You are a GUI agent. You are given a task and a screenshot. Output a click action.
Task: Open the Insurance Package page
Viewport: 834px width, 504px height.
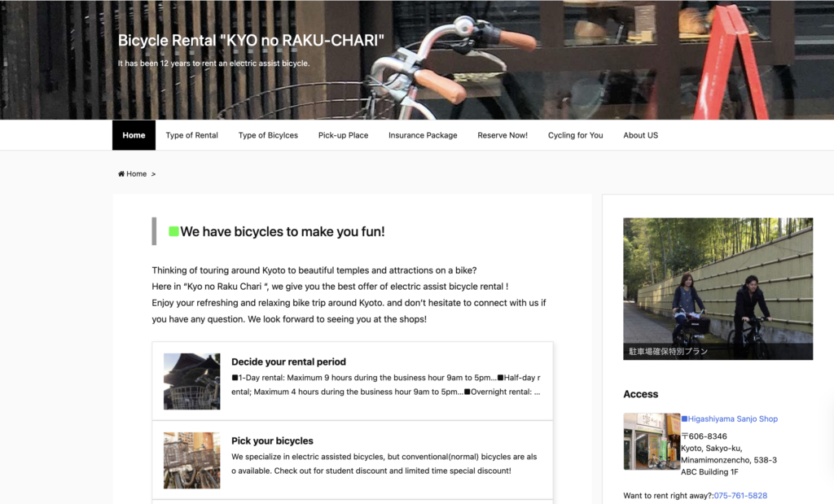pos(423,135)
